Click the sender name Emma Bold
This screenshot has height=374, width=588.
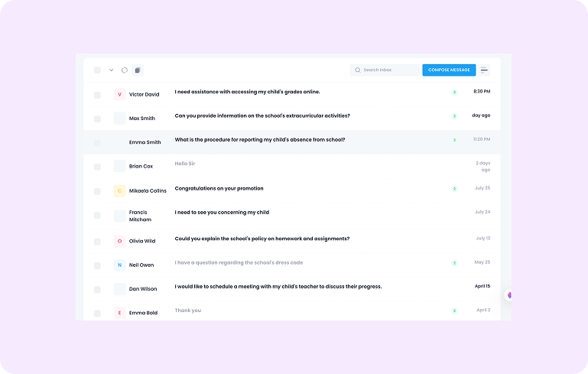click(143, 313)
